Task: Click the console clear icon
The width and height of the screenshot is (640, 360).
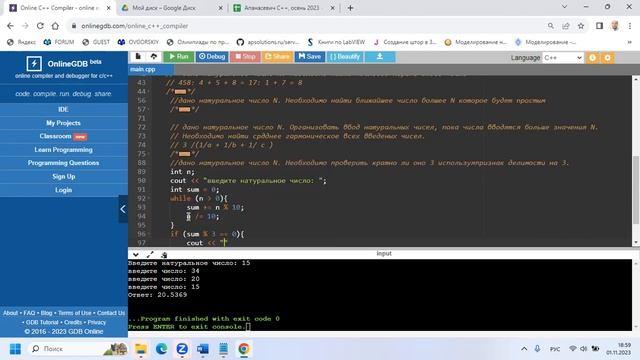Action: pos(164,255)
